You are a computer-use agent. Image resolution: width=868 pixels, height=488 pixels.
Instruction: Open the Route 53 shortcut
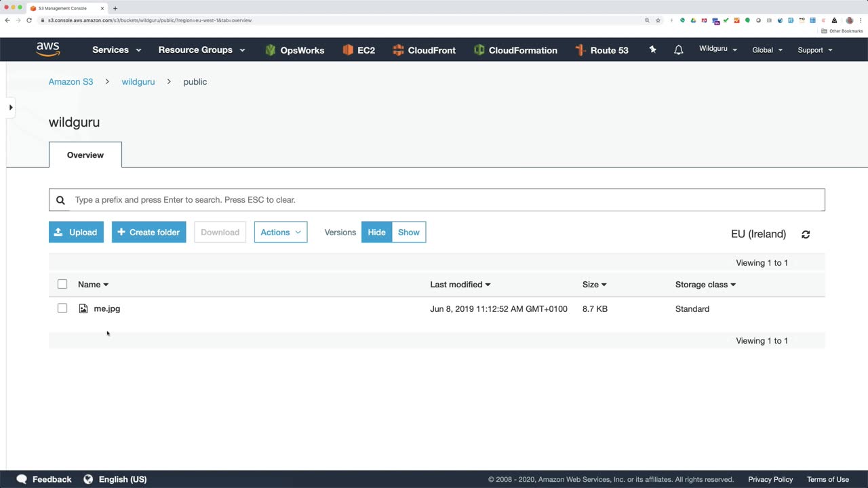(x=601, y=50)
